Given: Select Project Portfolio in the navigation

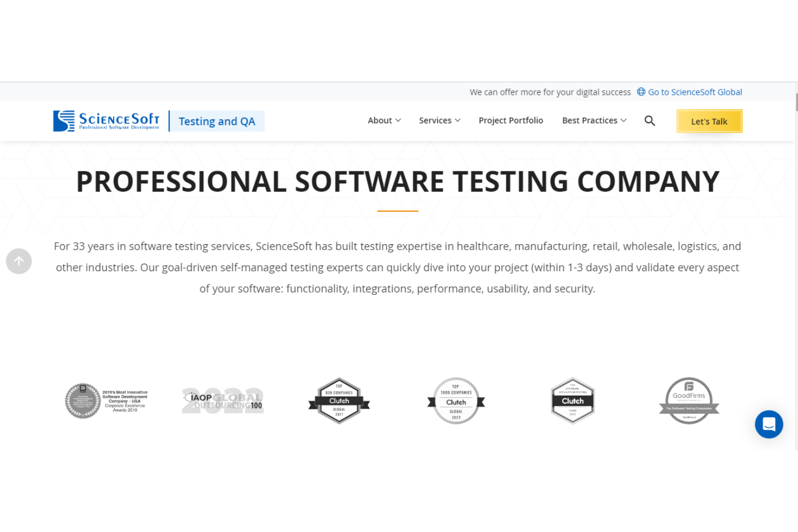Looking at the screenshot, I should pos(511,120).
